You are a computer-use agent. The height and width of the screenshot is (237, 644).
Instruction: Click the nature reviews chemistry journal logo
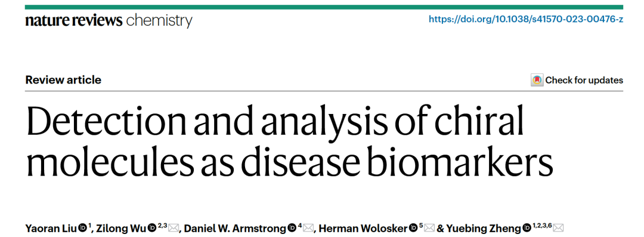click(109, 20)
